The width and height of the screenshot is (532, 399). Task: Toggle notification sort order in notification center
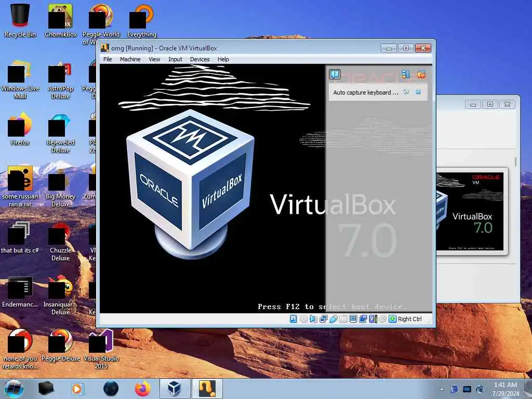[405, 74]
